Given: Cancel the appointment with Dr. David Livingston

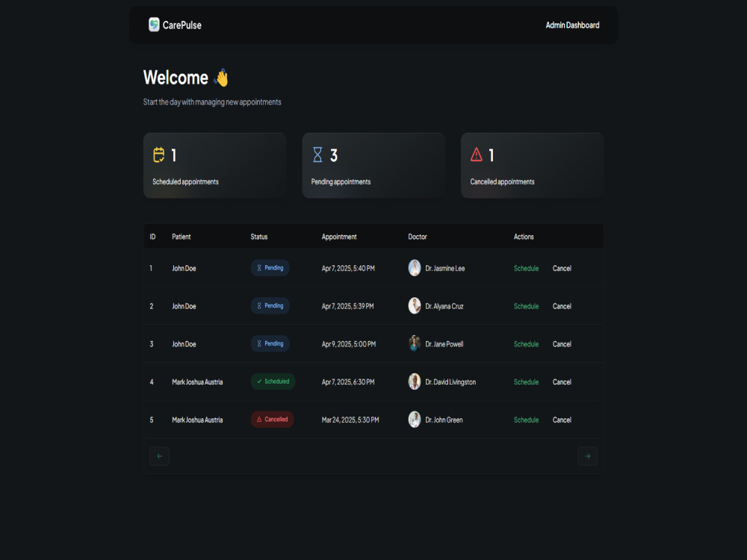Looking at the screenshot, I should click(x=562, y=382).
